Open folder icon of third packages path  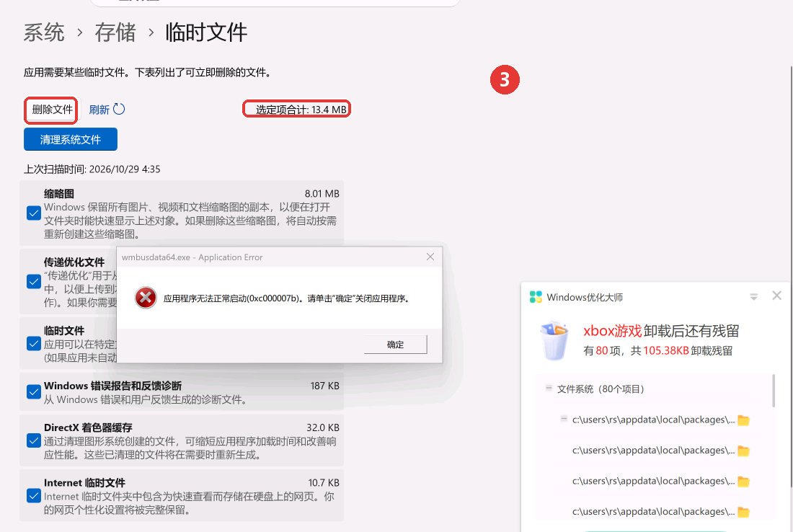pos(743,482)
